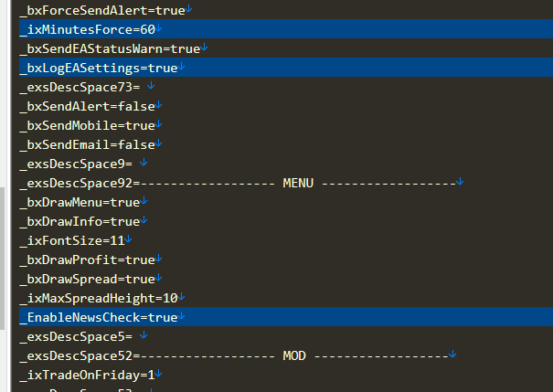
Task: Select the highlighted _ixMinutesForce=60 line
Action: click(286, 29)
